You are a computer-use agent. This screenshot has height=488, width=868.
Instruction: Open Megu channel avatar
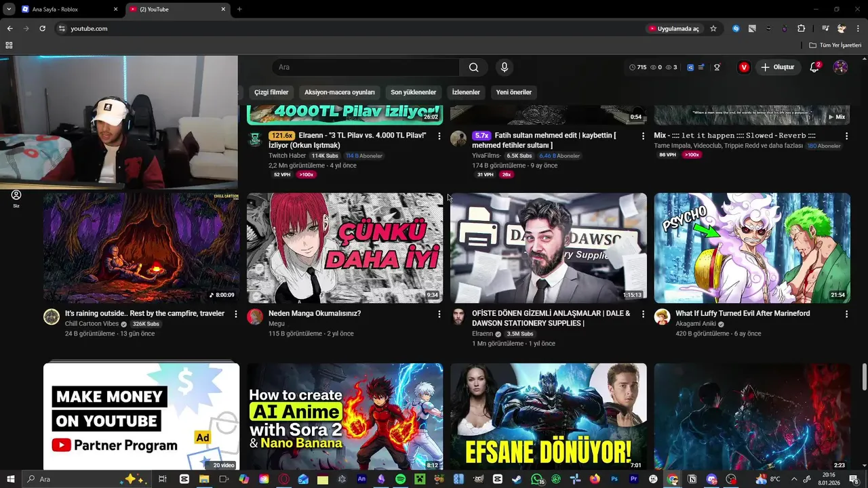(255, 317)
